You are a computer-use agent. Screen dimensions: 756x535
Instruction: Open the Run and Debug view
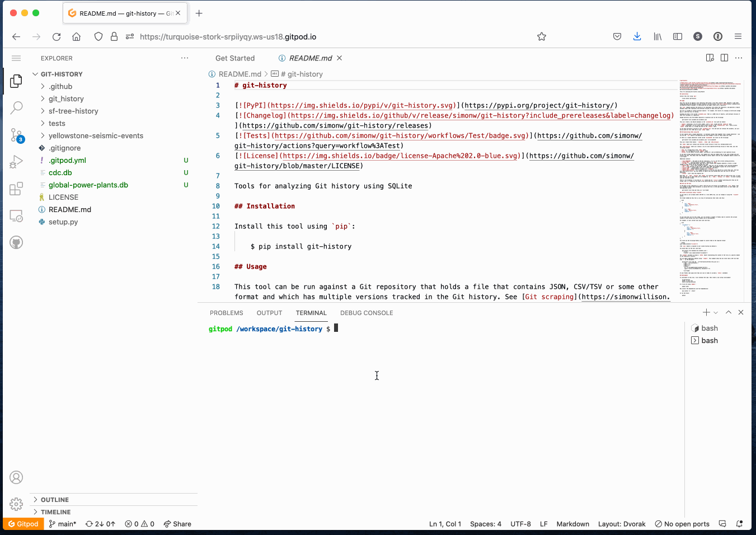tap(16, 162)
